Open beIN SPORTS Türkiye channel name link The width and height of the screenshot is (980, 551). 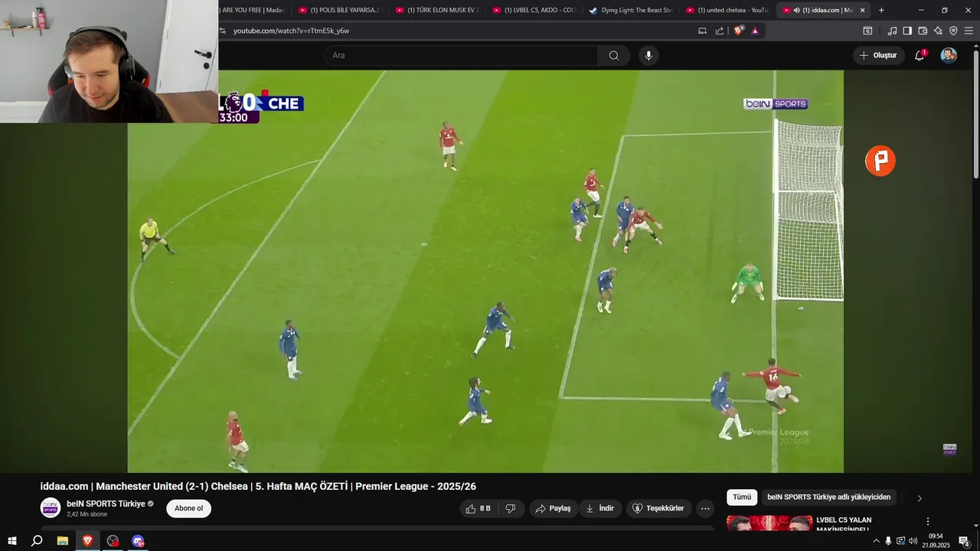106,504
